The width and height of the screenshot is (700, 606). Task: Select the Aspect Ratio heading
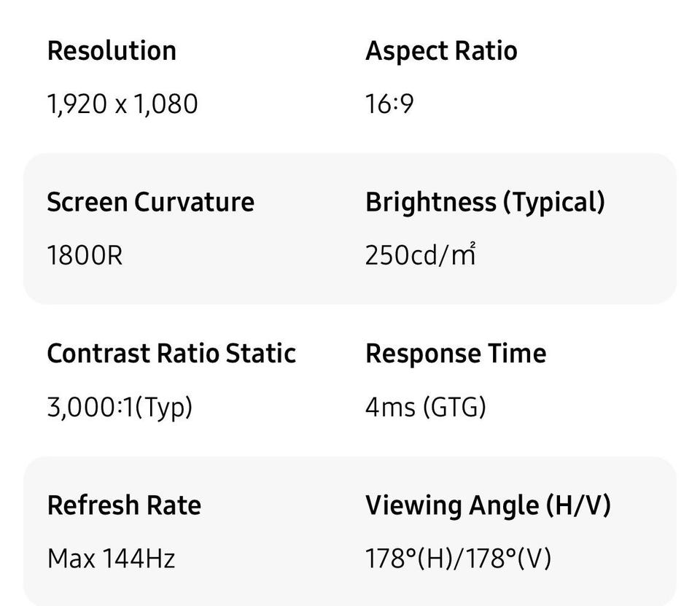440,51
